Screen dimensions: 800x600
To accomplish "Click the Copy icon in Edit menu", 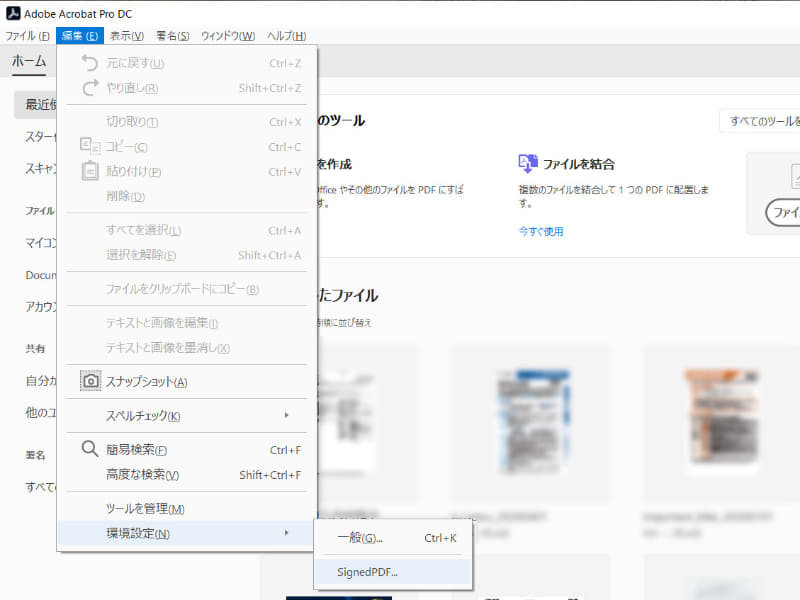I will coord(90,146).
